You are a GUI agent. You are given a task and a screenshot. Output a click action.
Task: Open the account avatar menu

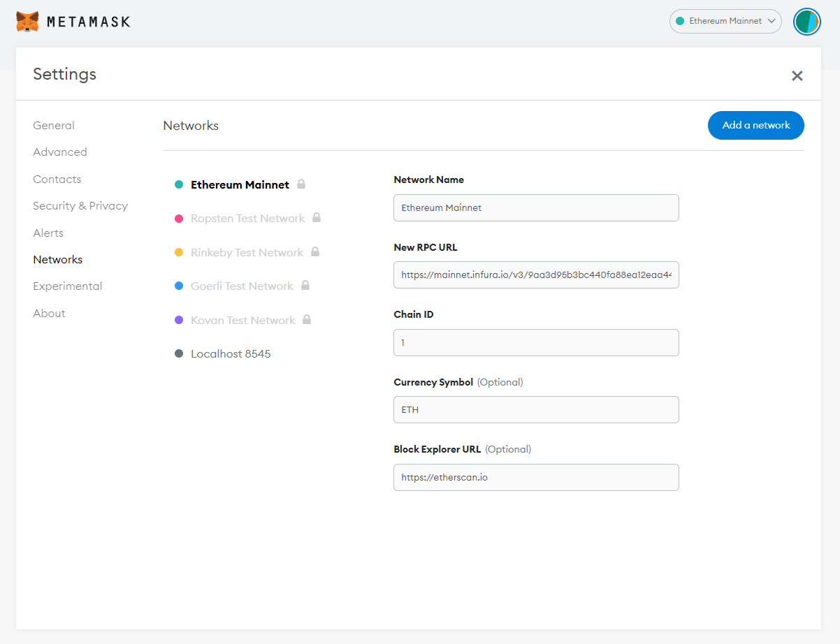coord(806,22)
